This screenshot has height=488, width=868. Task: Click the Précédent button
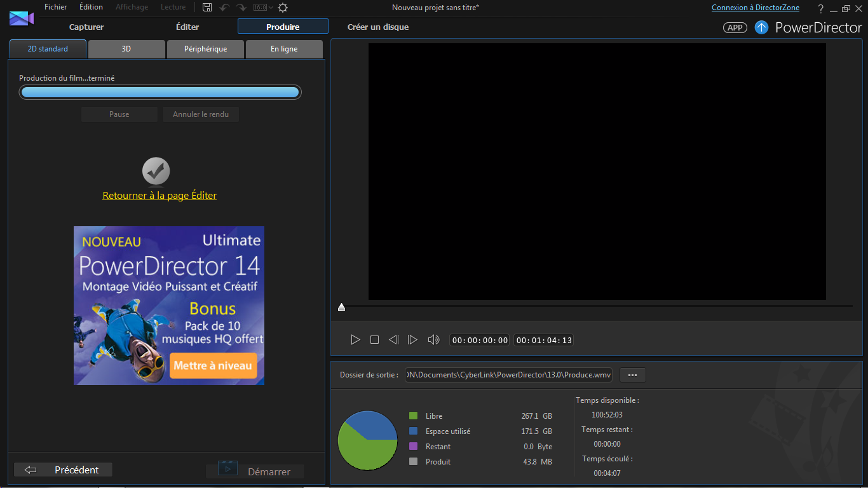pos(63,470)
